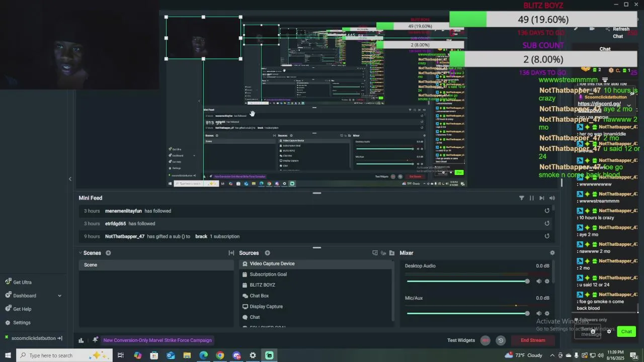Select the Subscription Goal source
The width and height of the screenshot is (644, 362).
coord(316,275)
